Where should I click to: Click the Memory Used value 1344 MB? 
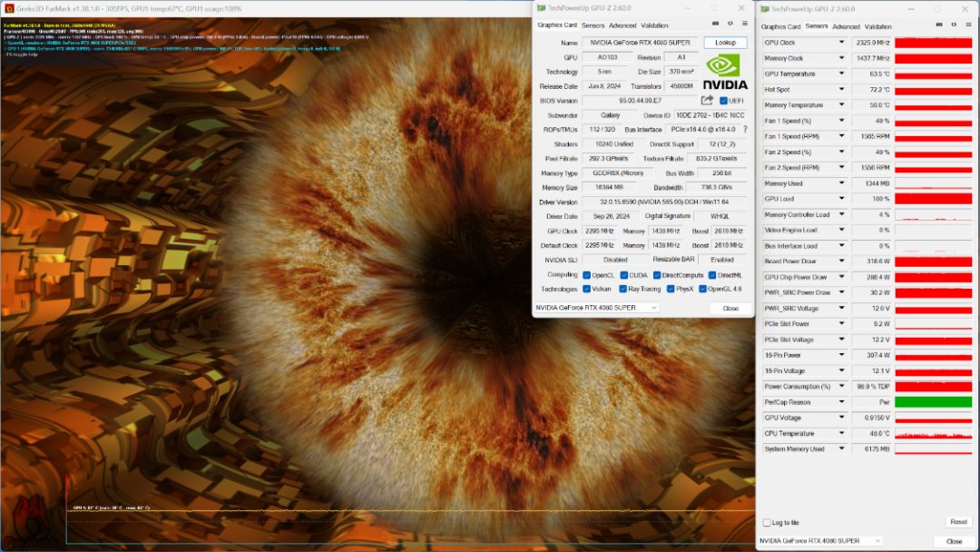click(872, 183)
